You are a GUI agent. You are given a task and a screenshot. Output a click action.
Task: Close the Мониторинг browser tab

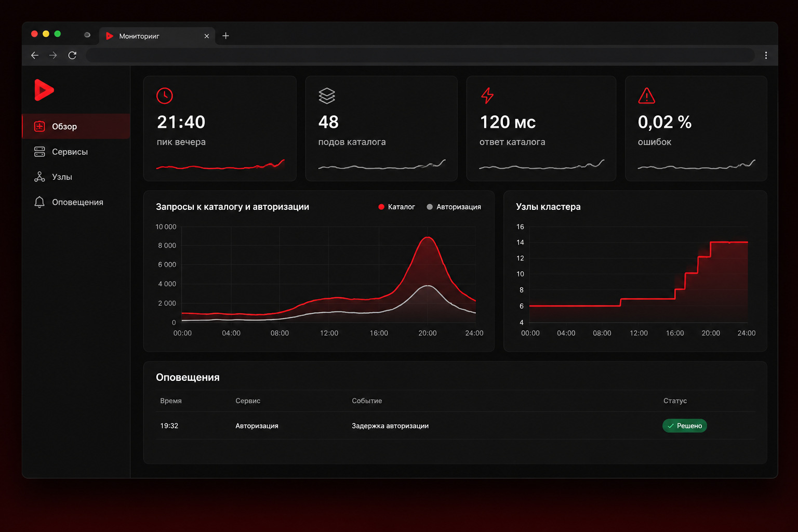point(207,36)
